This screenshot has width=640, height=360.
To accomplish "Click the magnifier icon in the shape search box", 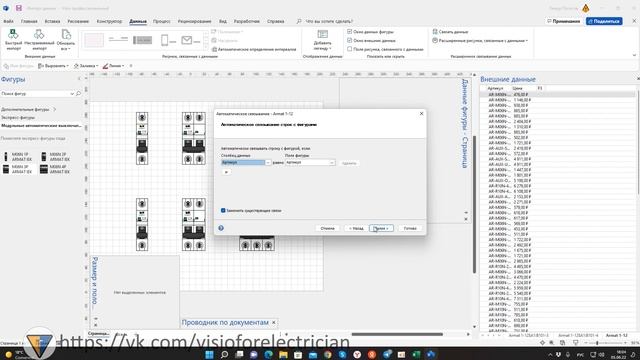I will tap(78, 93).
